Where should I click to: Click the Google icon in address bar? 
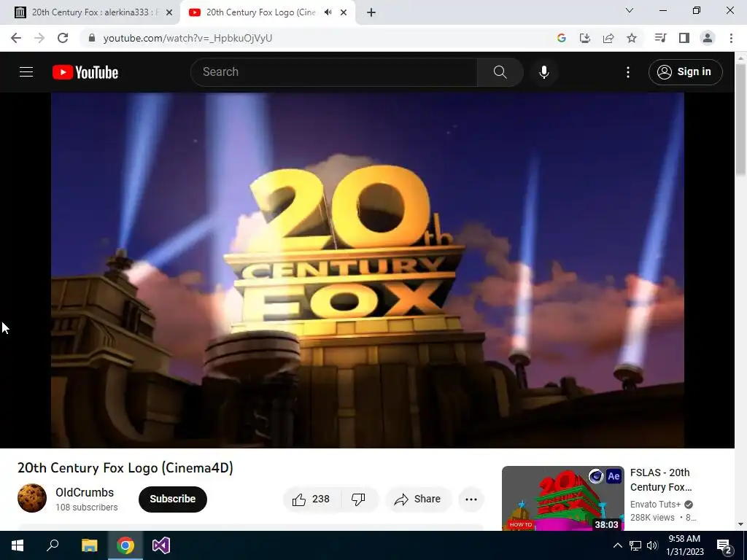click(562, 38)
